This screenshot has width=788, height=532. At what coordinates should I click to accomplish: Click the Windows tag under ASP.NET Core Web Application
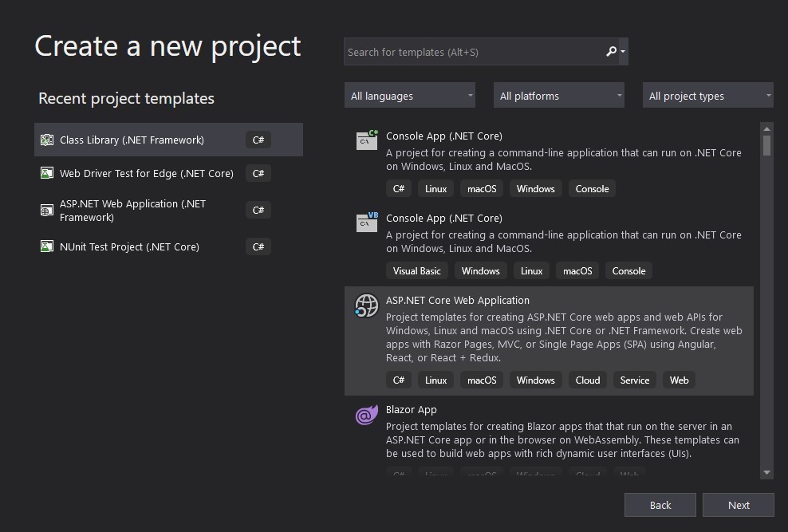(536, 380)
